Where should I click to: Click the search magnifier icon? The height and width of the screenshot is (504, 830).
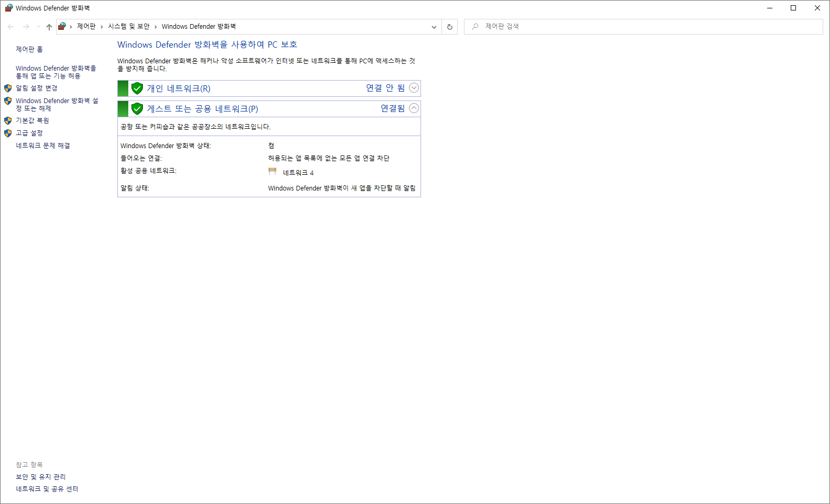[475, 26]
